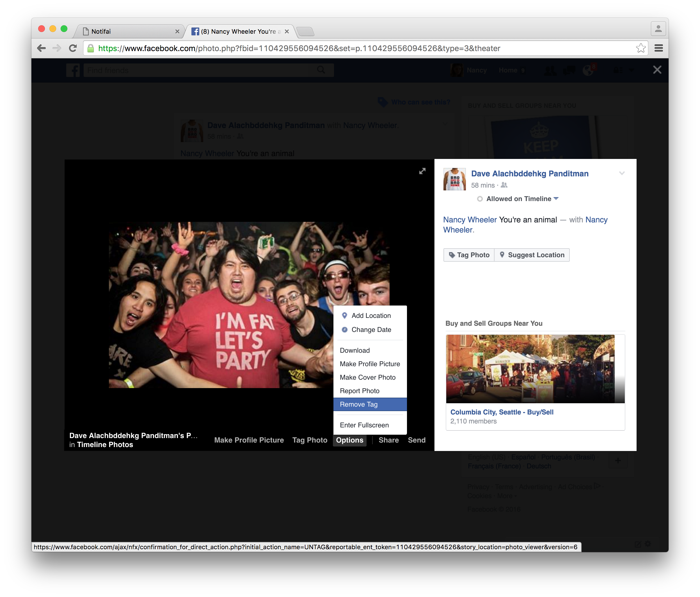This screenshot has width=700, height=597.
Task: Open Columbia City, Seattle - Buy/Sell group link
Action: click(x=502, y=412)
